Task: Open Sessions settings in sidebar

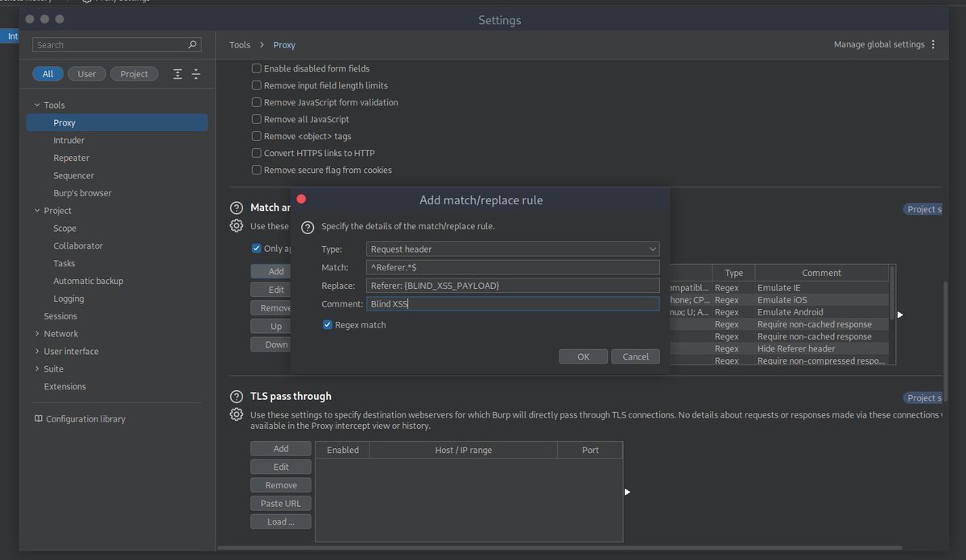Action: (60, 316)
